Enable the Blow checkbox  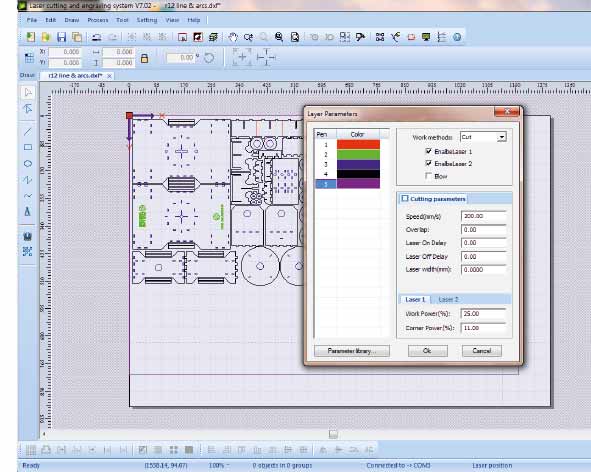pyautogui.click(x=428, y=176)
